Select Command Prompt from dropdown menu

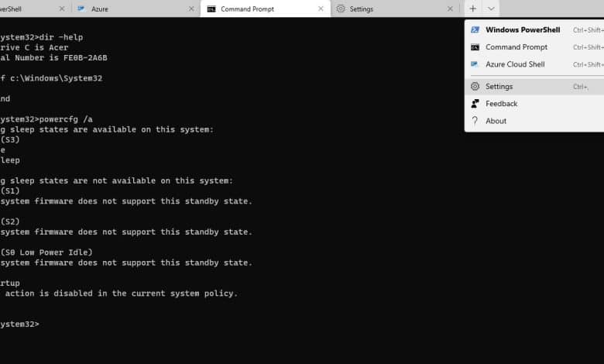point(534,47)
